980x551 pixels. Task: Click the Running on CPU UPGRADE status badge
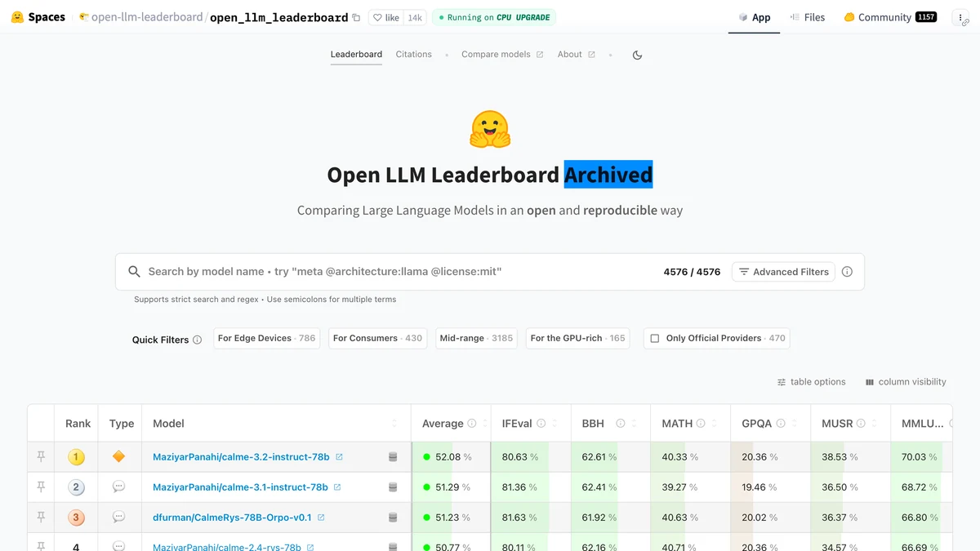click(494, 17)
